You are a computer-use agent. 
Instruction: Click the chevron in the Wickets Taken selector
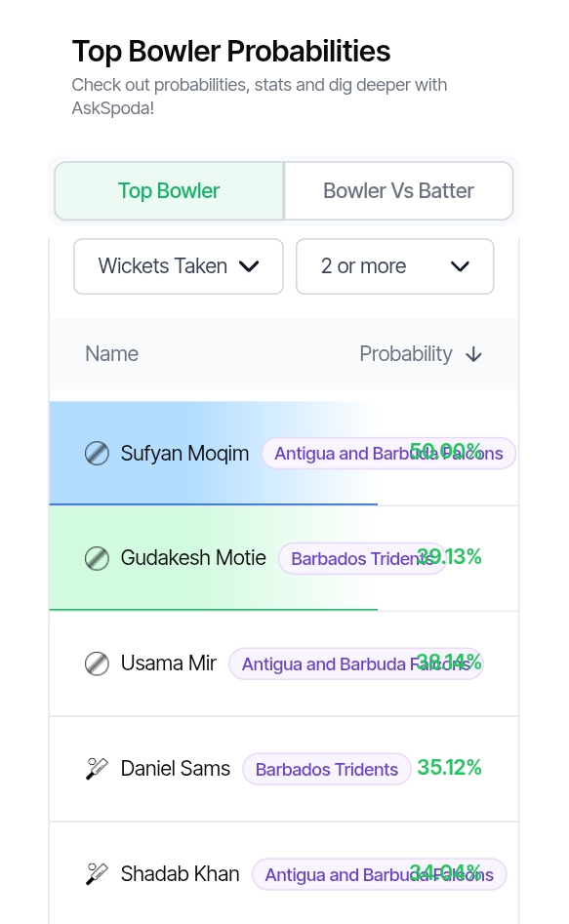(249, 266)
